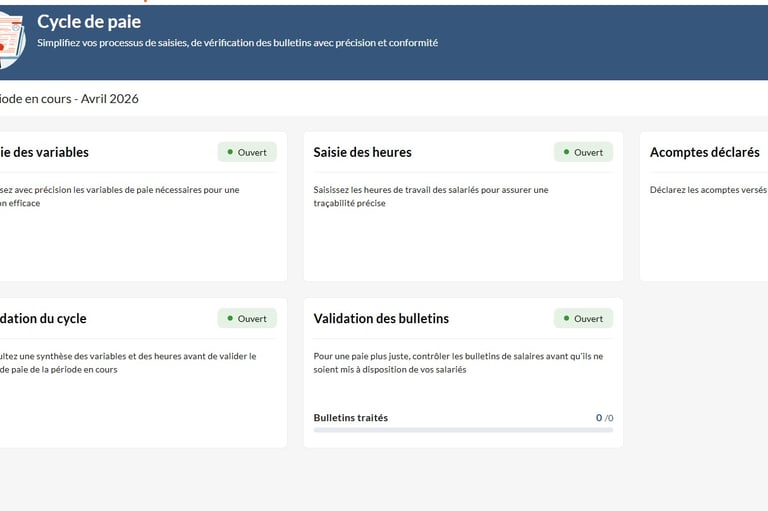Screen dimensions: 768x511
Task: Click green status dot on Saisie des heures card
Action: point(566,152)
